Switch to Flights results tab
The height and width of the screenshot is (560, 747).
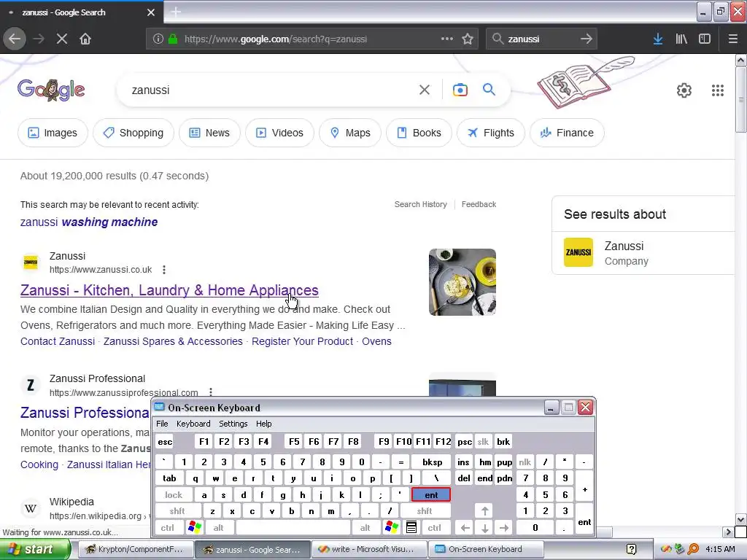click(x=491, y=133)
